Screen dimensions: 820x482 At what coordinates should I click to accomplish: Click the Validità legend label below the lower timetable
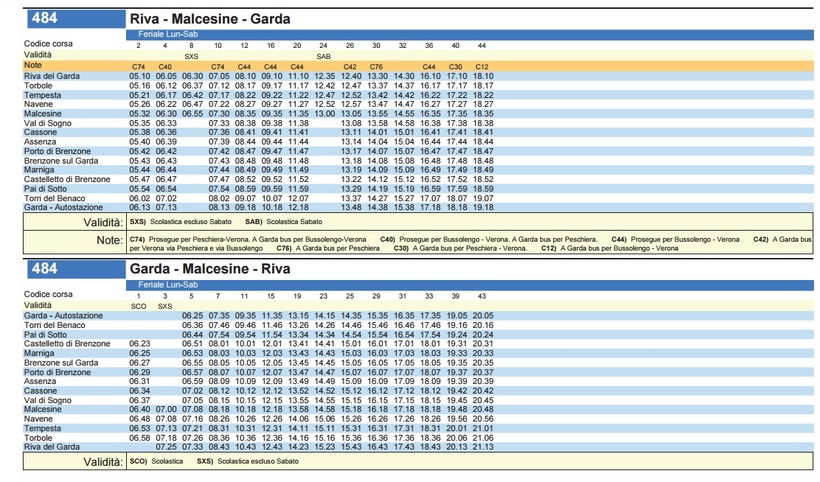click(x=103, y=462)
